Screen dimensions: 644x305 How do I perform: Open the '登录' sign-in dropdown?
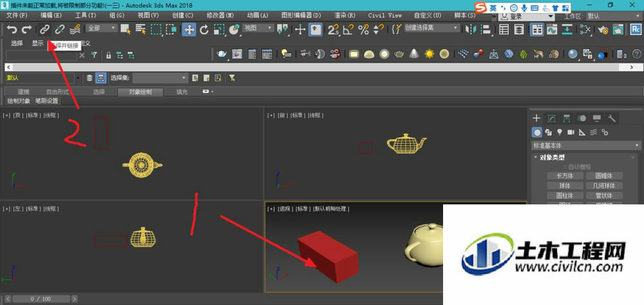pyautogui.click(x=527, y=16)
